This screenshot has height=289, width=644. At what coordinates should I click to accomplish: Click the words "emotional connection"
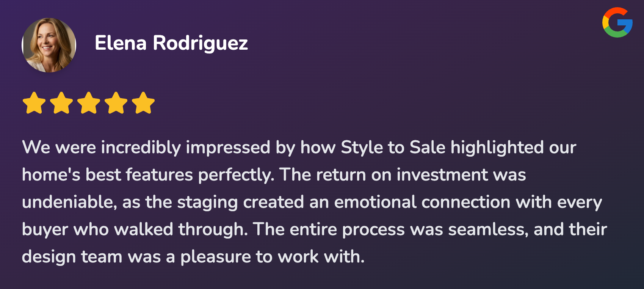click(422, 202)
